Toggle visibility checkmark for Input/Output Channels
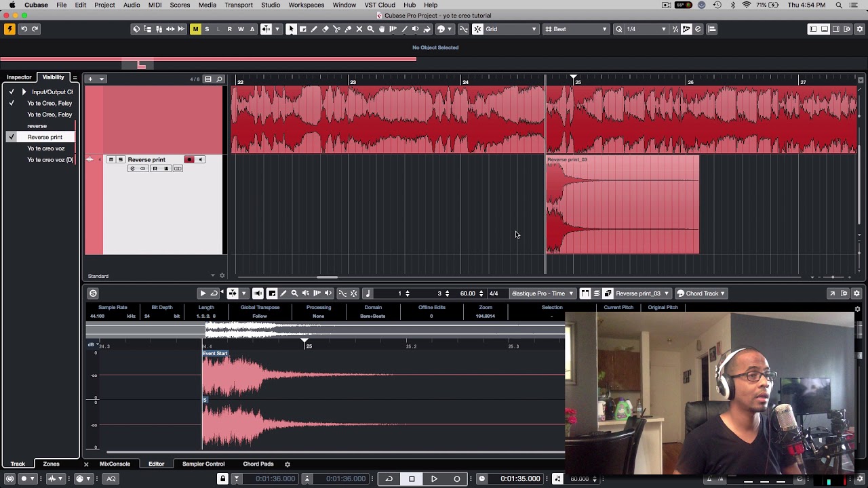The image size is (868, 488). [11, 91]
